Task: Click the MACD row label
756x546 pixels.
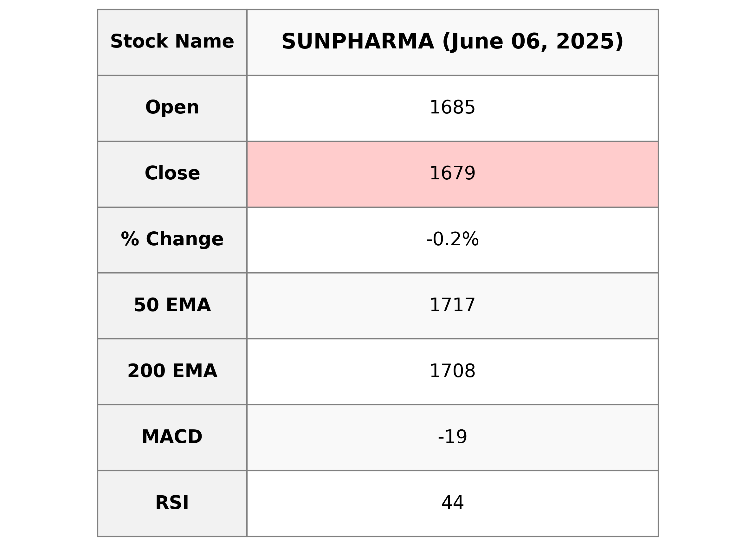Action: (172, 437)
